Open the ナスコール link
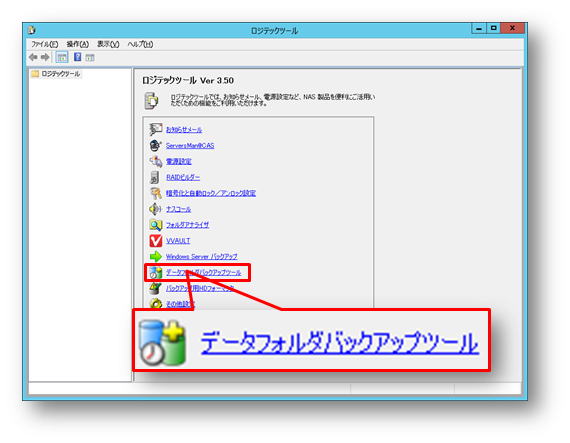Screen dimensions: 570x443 [178, 209]
